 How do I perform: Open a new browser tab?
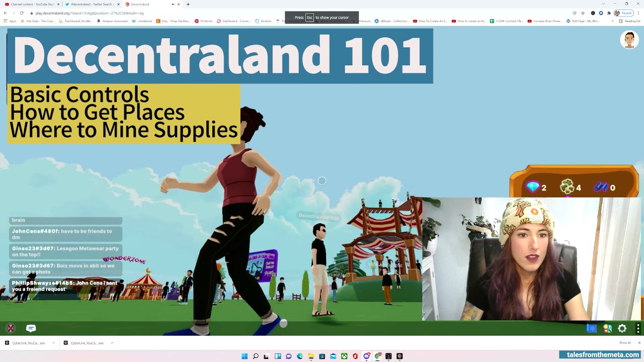click(188, 4)
